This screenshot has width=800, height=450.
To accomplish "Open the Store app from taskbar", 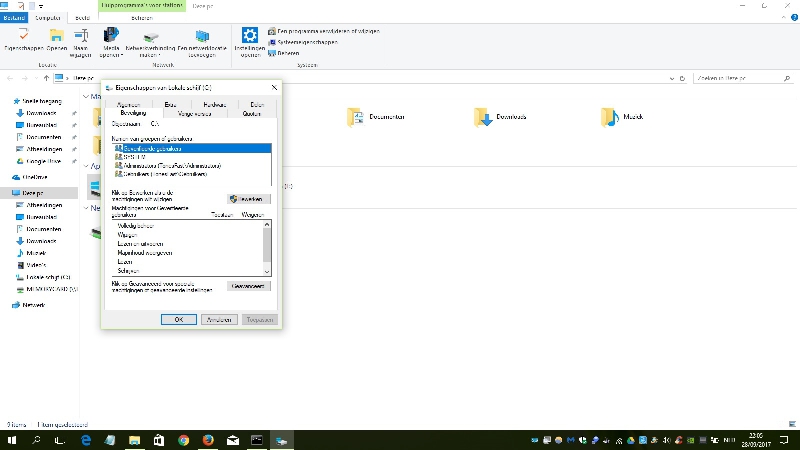I will (159, 440).
